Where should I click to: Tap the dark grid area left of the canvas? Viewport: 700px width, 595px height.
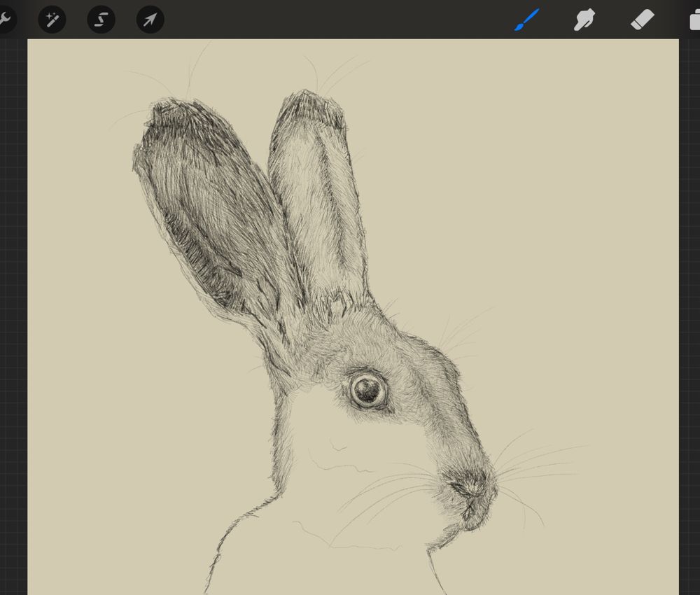point(13,315)
